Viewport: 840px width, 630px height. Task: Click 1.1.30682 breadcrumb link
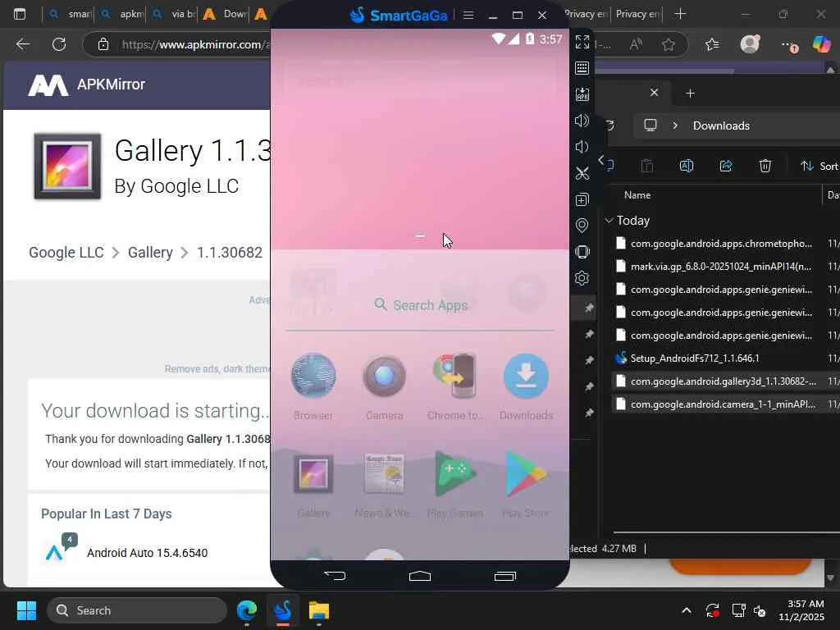[x=230, y=253]
